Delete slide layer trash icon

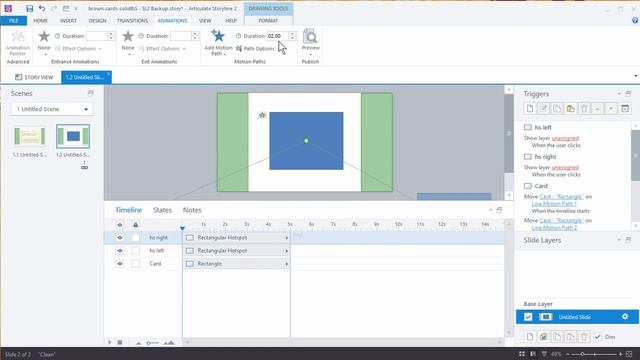(x=584, y=337)
